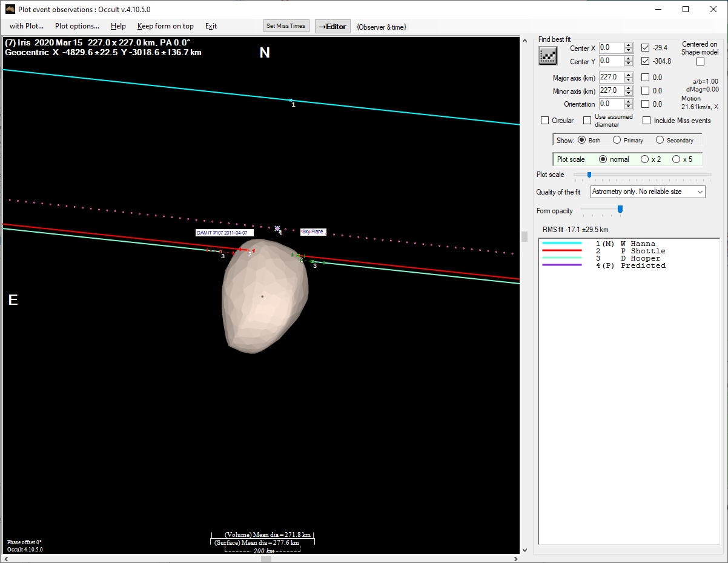The width and height of the screenshot is (728, 563).
Task: Decrease Major axis with its down arrow
Action: coord(629,80)
